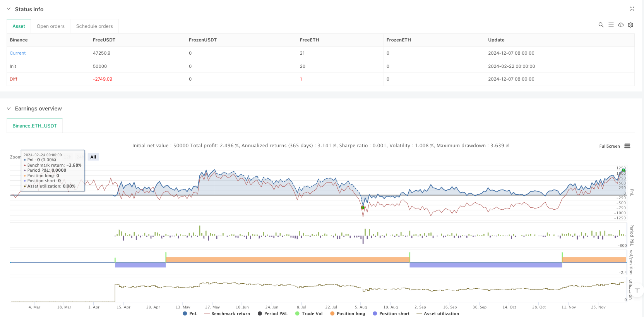This screenshot has width=644, height=317.
Task: Collapse the Status info section
Action: 9,9
